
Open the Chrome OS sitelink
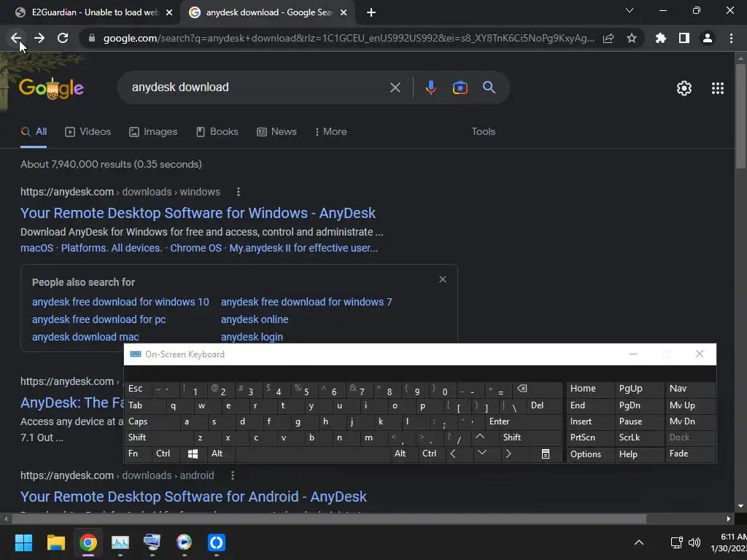coord(196,248)
